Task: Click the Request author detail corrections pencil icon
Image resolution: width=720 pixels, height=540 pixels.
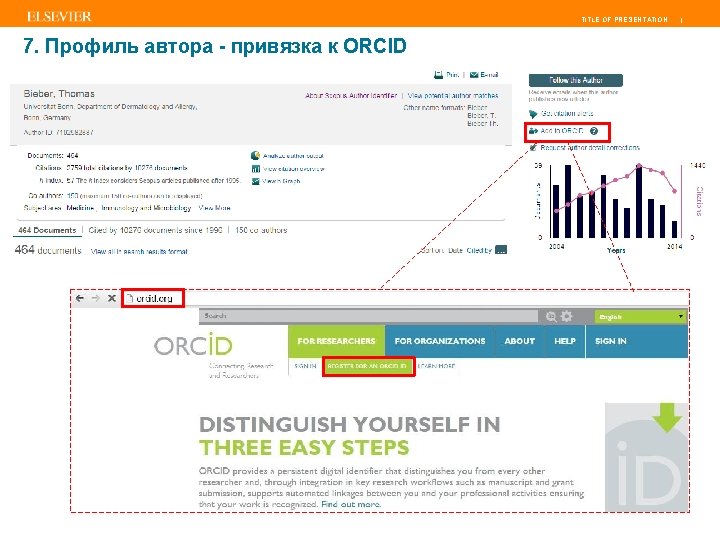Action: click(533, 147)
